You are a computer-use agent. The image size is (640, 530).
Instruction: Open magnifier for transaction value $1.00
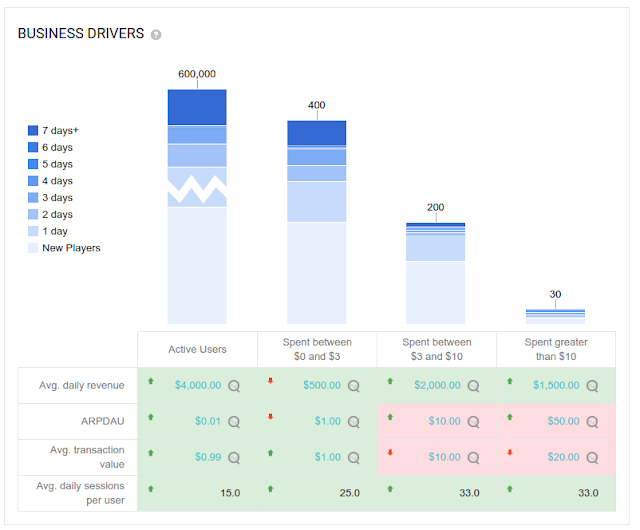353,458
